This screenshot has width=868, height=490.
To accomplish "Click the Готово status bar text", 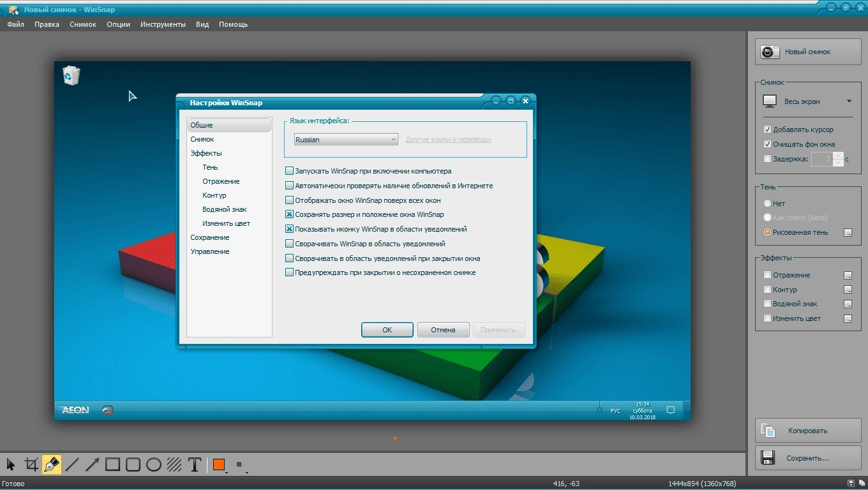I will (x=13, y=484).
